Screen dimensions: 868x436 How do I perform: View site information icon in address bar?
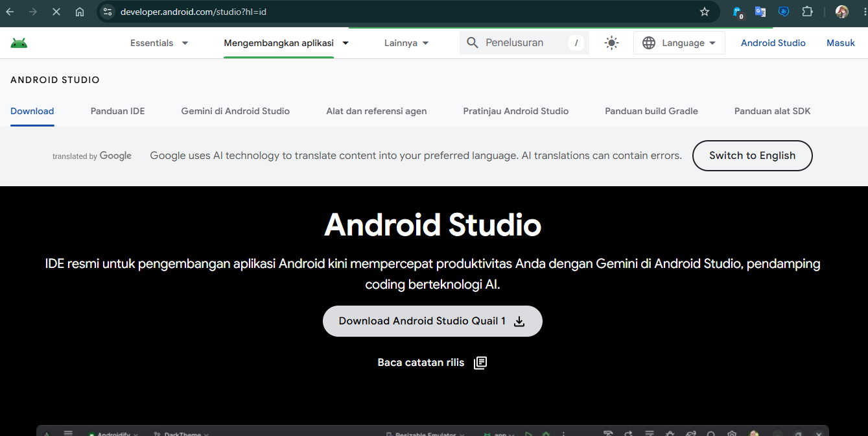(108, 12)
